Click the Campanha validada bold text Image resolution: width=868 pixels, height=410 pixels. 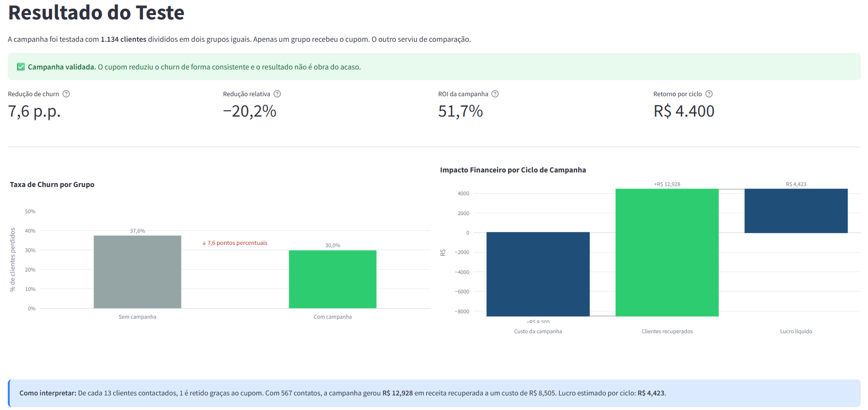click(x=62, y=67)
